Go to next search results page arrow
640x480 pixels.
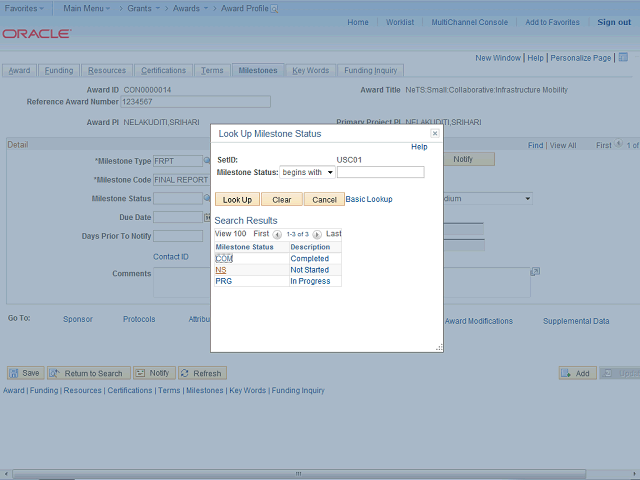[317, 234]
